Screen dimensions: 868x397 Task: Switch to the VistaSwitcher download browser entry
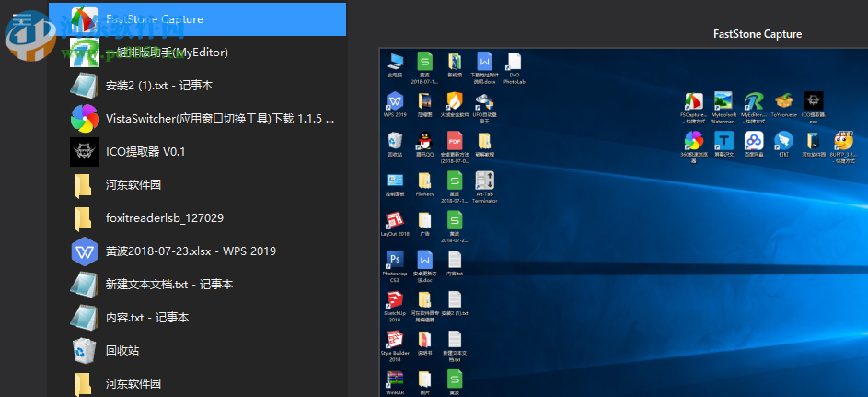(x=197, y=119)
